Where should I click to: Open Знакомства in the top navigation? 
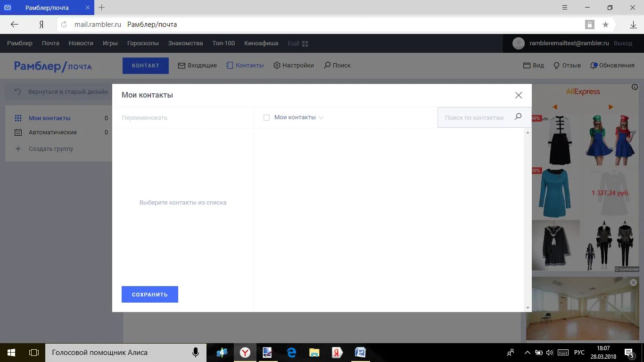coord(185,43)
